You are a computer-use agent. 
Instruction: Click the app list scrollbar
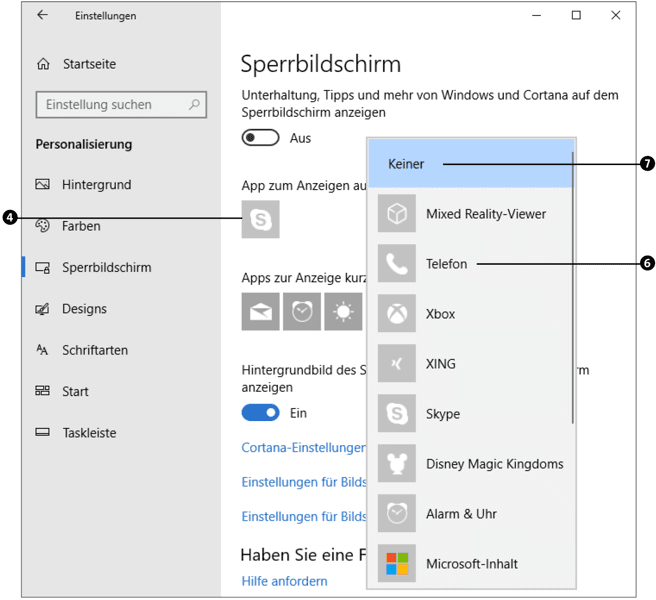click(572, 288)
